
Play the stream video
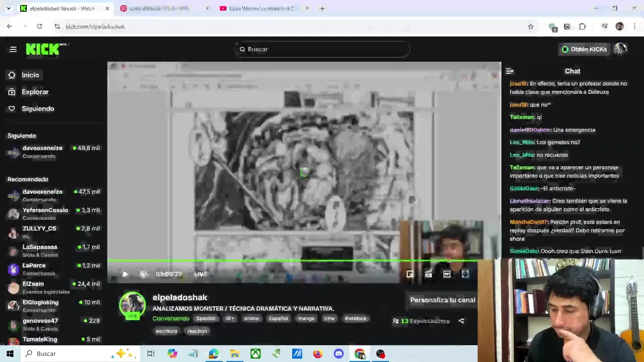pyautogui.click(x=125, y=274)
